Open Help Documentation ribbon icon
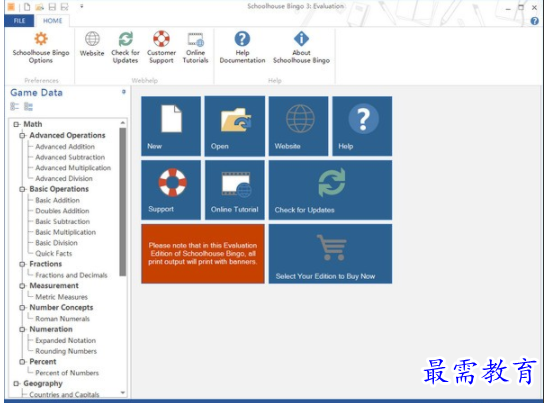Screen dimensions: 545x403 tap(242, 39)
